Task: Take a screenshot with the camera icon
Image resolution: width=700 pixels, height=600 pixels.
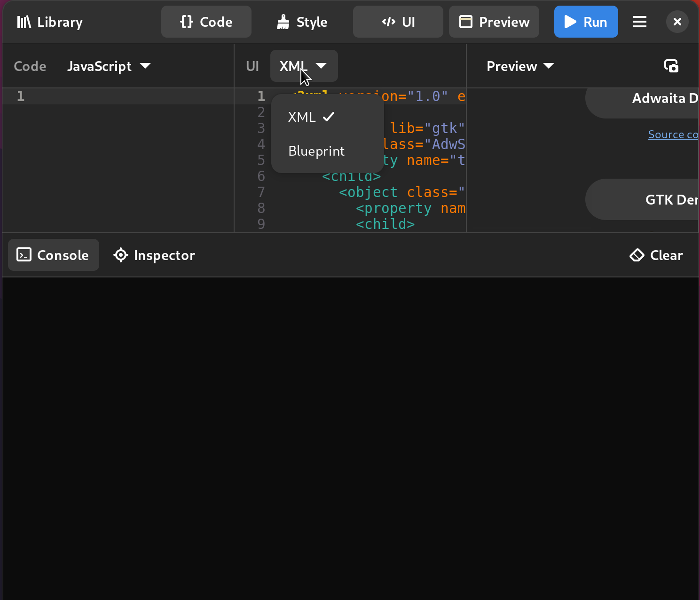Action: coord(671,66)
